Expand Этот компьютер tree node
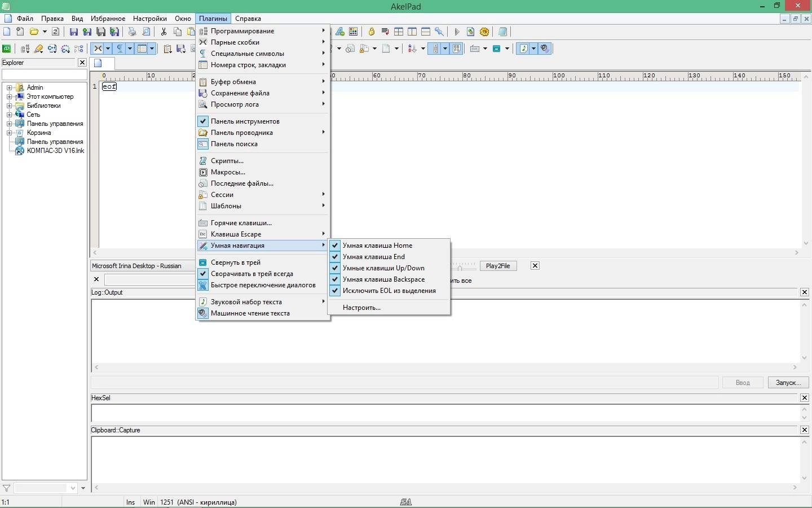The height and width of the screenshot is (508, 812). coord(10,97)
